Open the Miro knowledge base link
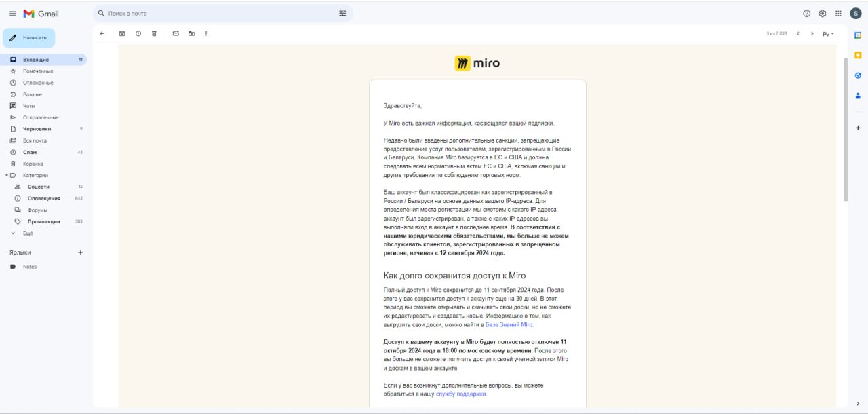 point(507,324)
